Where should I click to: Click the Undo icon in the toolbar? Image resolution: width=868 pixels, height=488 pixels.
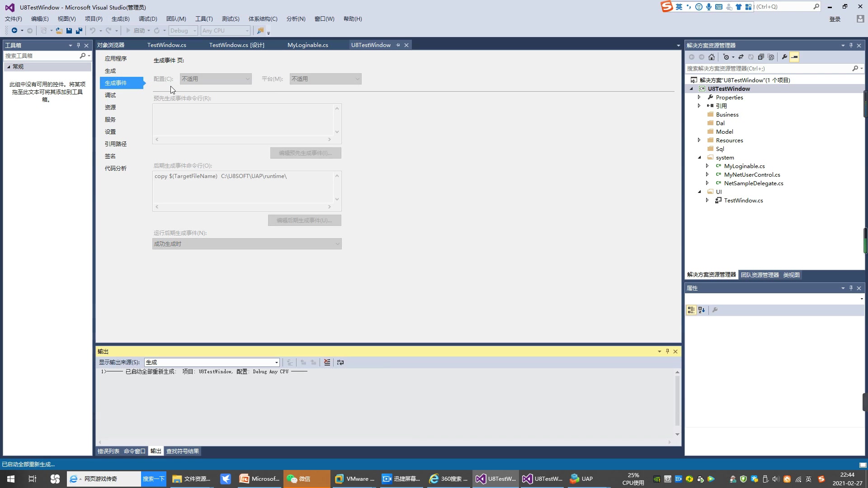tap(93, 30)
